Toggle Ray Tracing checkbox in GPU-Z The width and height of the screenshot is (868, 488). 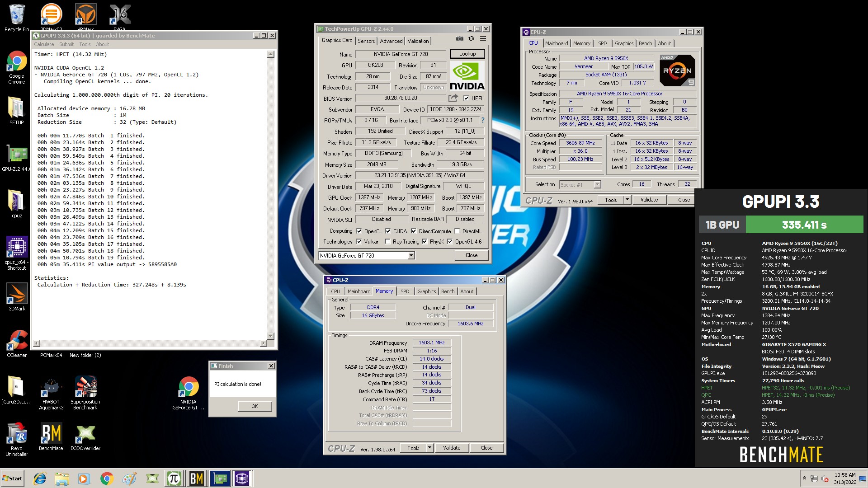point(387,242)
